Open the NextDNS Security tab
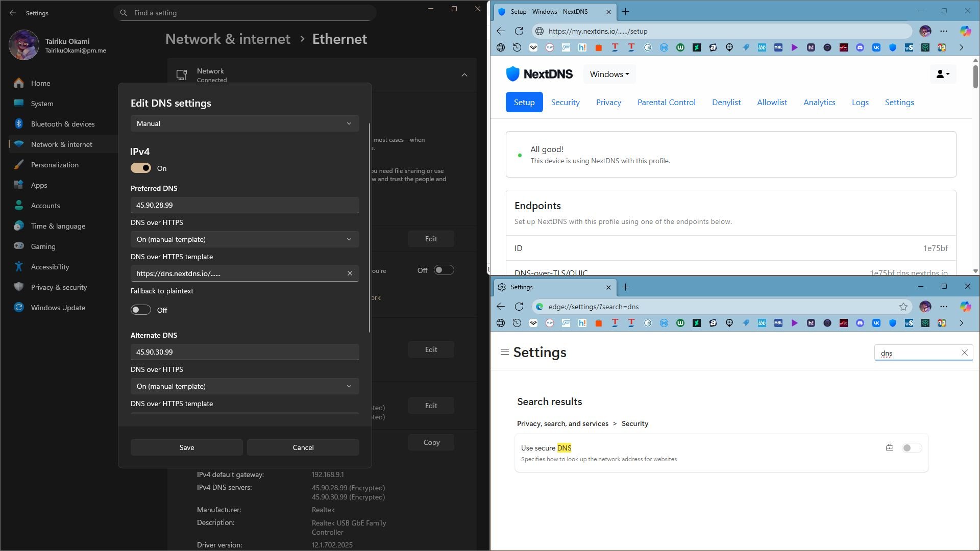 [565, 102]
